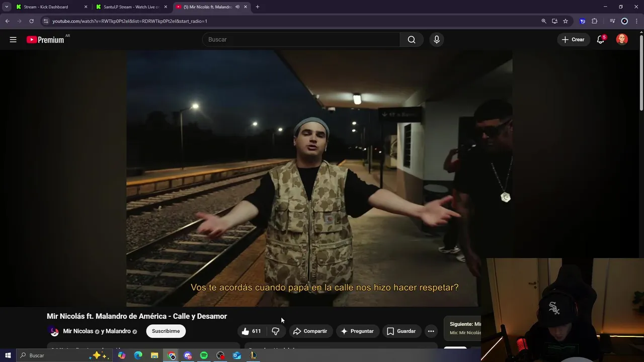Open Chrome profile avatar in toolbar

(624, 21)
